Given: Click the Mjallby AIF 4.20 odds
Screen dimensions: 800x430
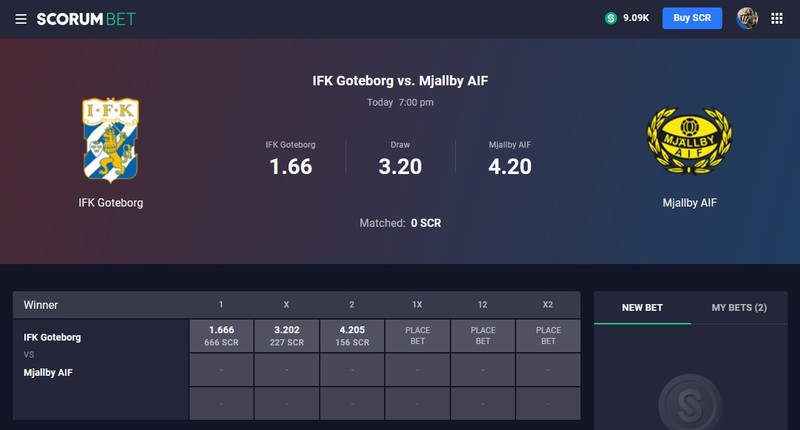Looking at the screenshot, I should [510, 159].
